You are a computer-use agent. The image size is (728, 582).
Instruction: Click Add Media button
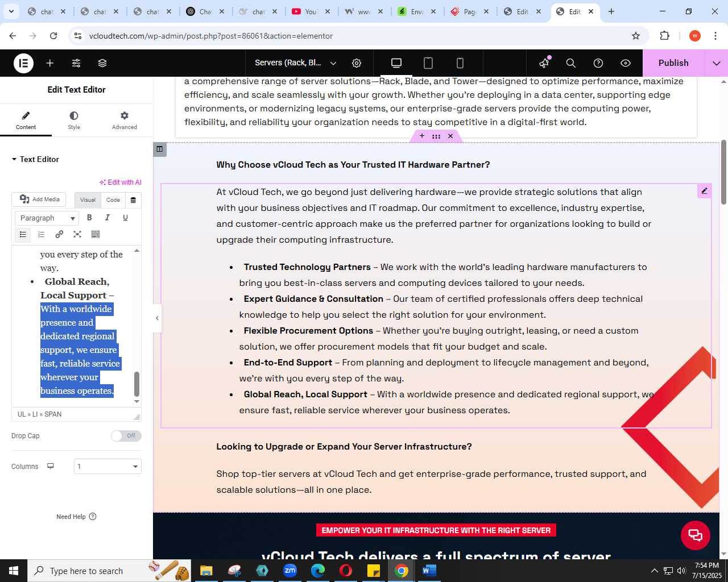(39, 199)
